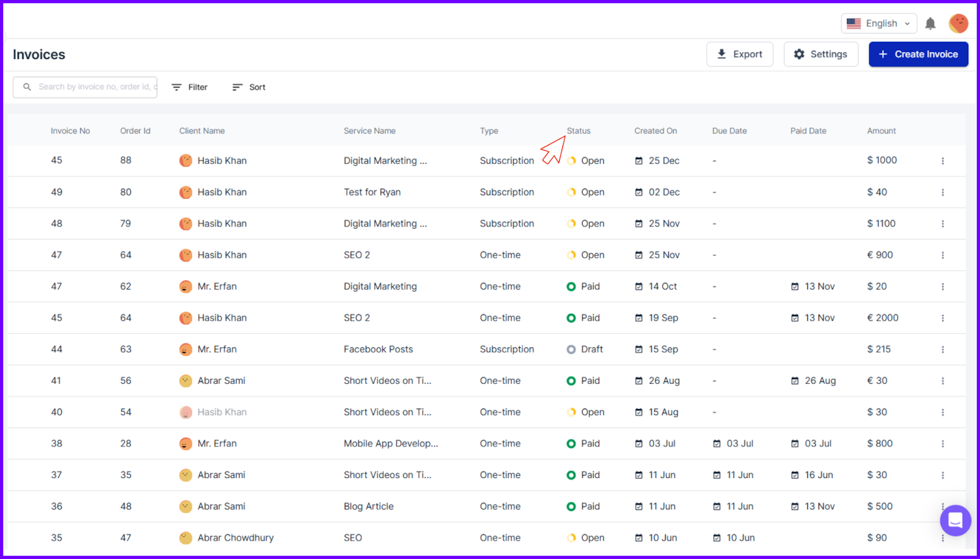Click the Export button

739,54
